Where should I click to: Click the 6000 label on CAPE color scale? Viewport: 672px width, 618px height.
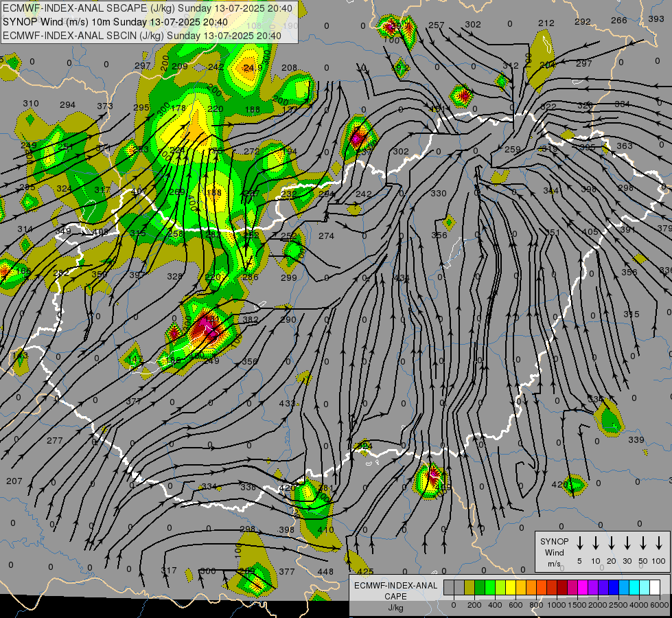[x=659, y=605]
